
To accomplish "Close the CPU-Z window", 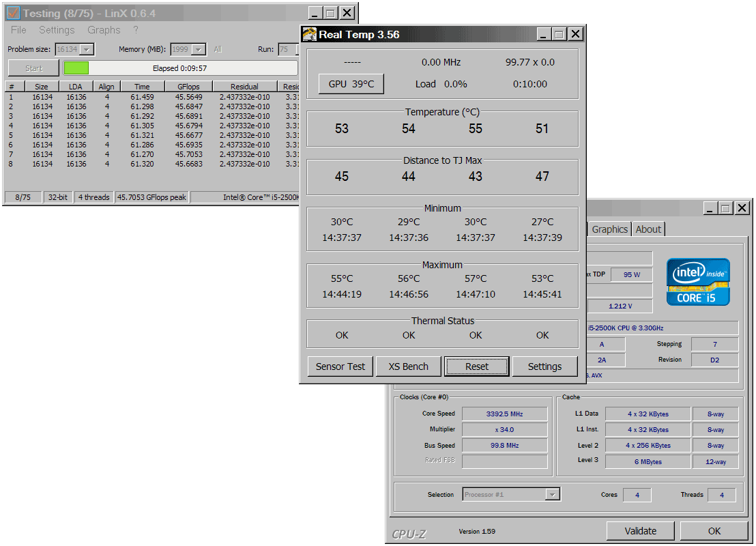I will coord(742,208).
